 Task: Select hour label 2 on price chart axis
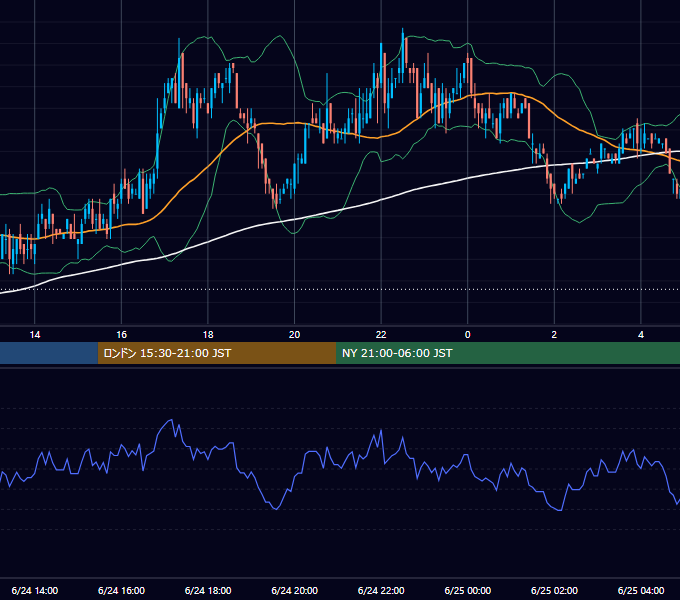coord(554,335)
